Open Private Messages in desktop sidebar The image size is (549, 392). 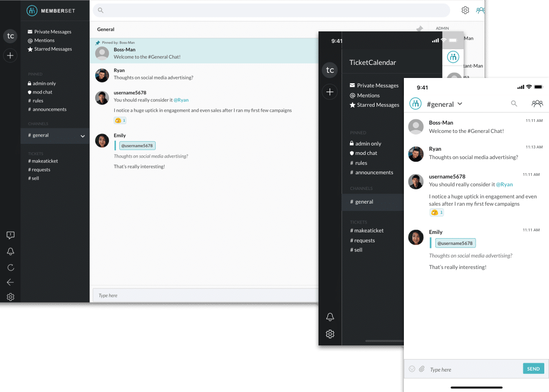[52, 32]
